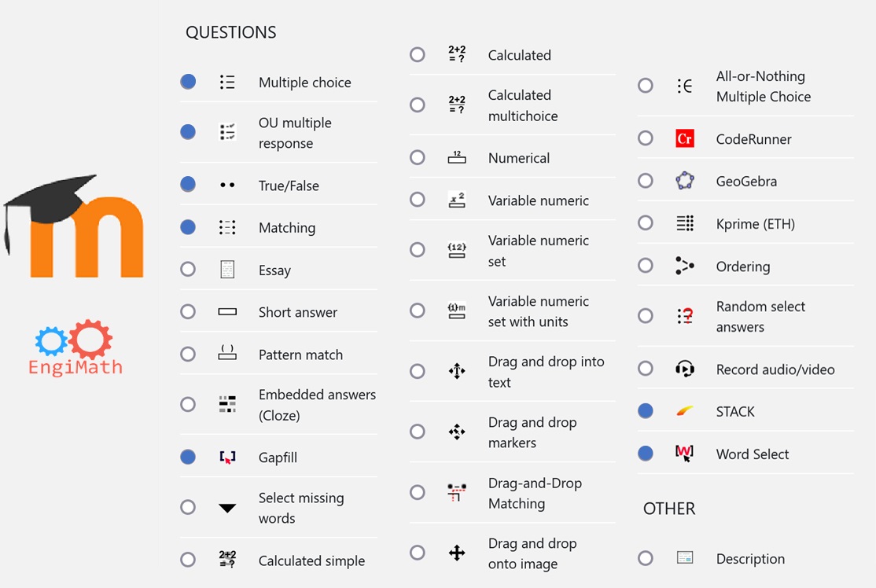Click the STACK question type icon
Viewport: 876px width, 588px height.
[x=685, y=411]
